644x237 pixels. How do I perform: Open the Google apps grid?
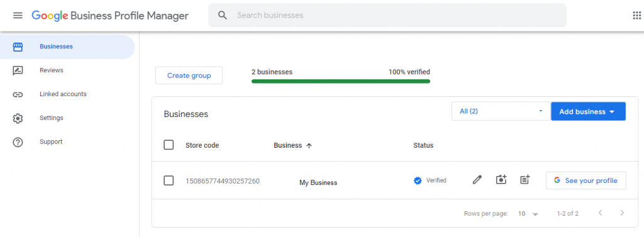637,16
